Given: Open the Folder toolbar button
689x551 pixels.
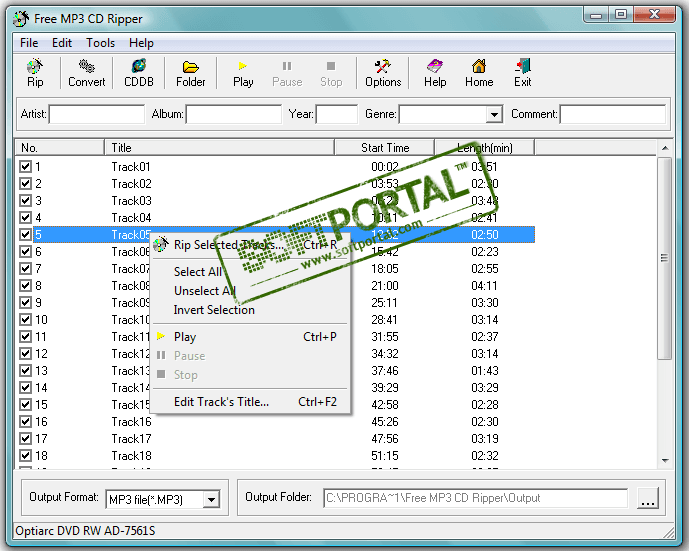Looking at the screenshot, I should point(190,72).
